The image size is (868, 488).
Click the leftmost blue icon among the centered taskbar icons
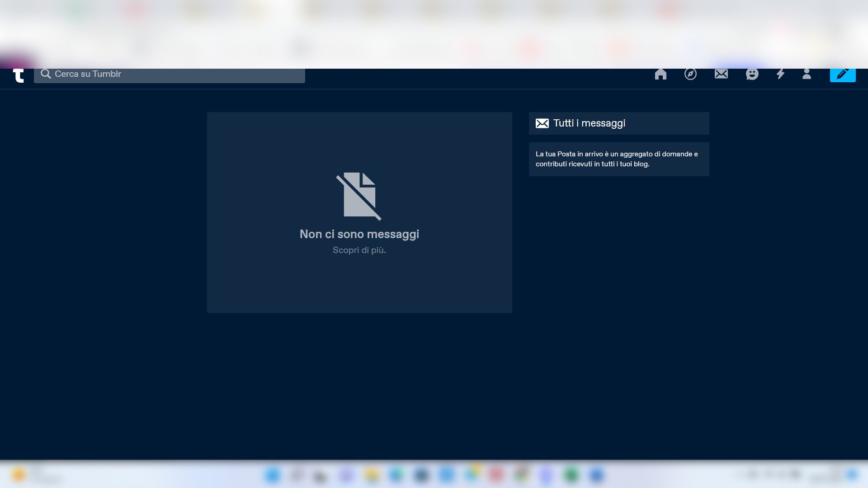click(x=273, y=475)
